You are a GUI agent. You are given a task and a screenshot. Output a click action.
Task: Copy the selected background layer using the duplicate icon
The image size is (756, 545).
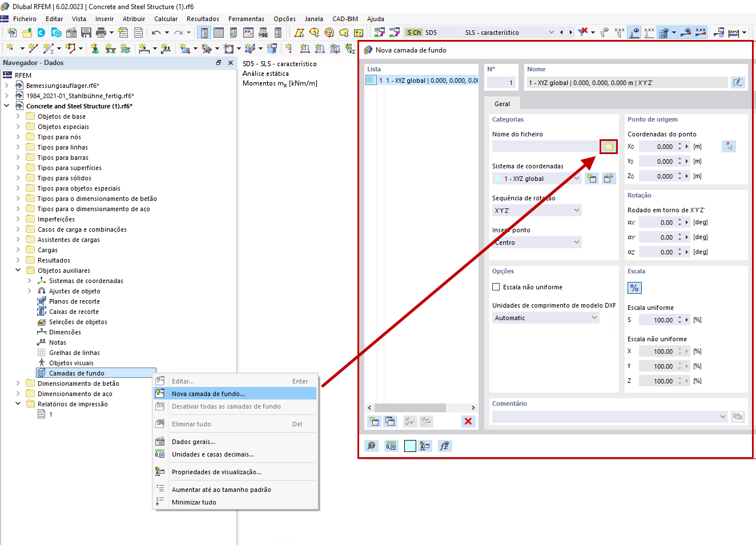tap(390, 421)
